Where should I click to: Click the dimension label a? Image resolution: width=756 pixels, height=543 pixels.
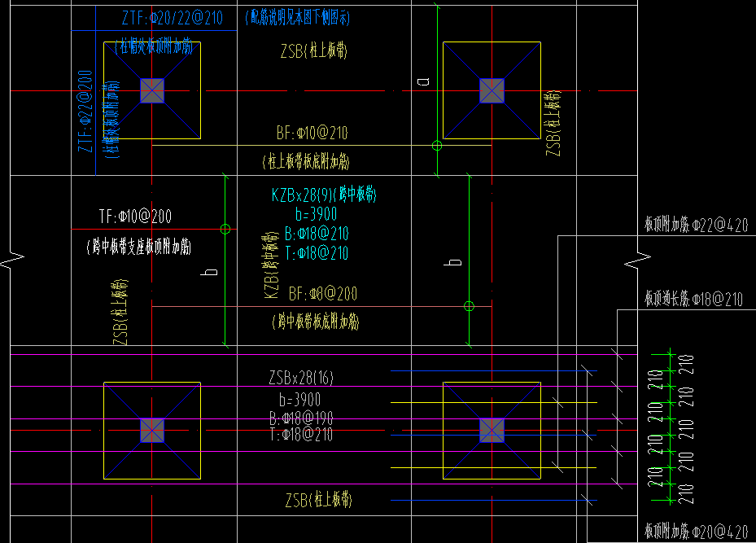(423, 81)
